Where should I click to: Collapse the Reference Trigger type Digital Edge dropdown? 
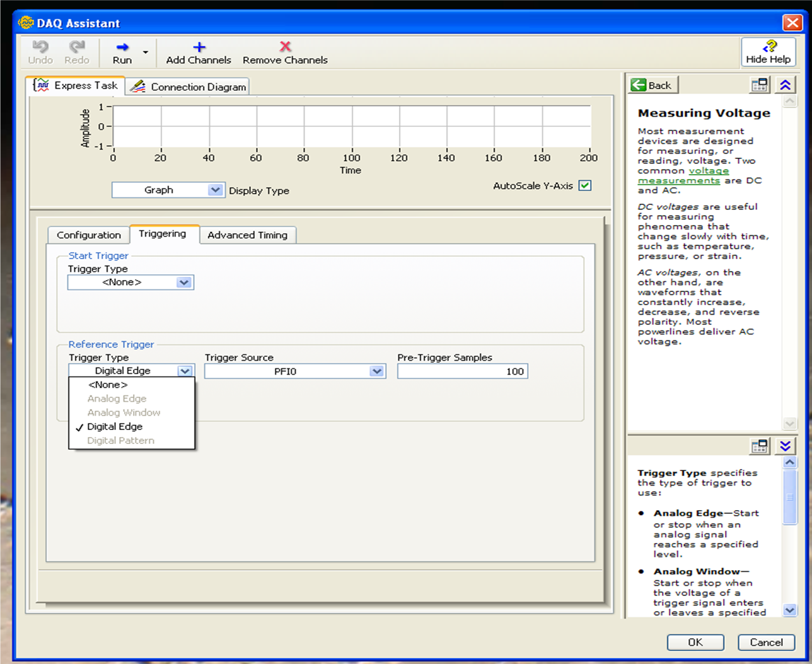(x=130, y=371)
